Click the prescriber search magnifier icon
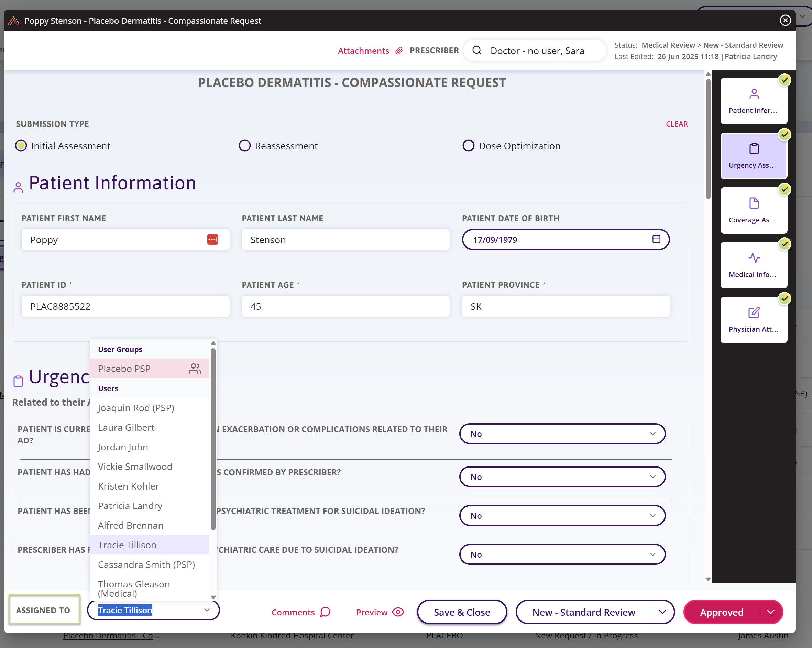The height and width of the screenshot is (648, 812). (477, 51)
